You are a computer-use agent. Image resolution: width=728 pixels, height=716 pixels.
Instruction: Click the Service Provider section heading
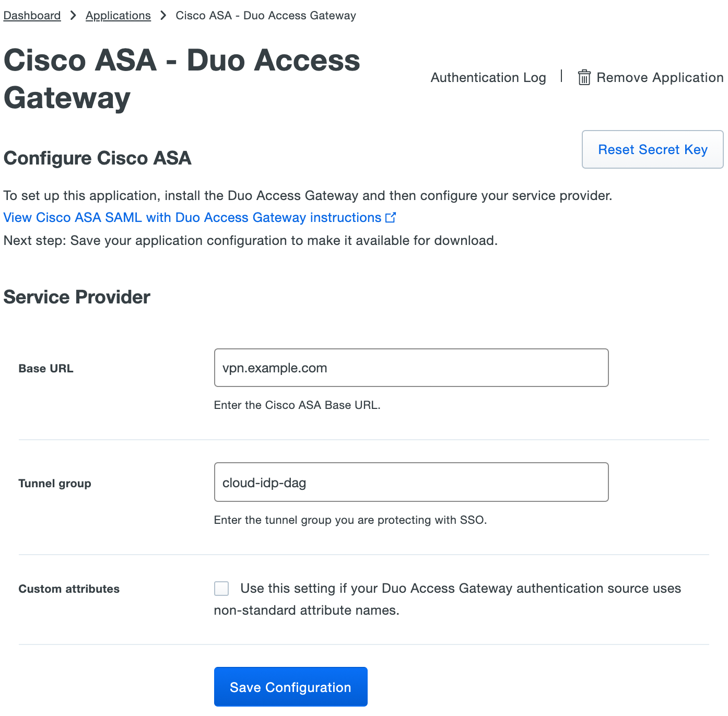[76, 297]
